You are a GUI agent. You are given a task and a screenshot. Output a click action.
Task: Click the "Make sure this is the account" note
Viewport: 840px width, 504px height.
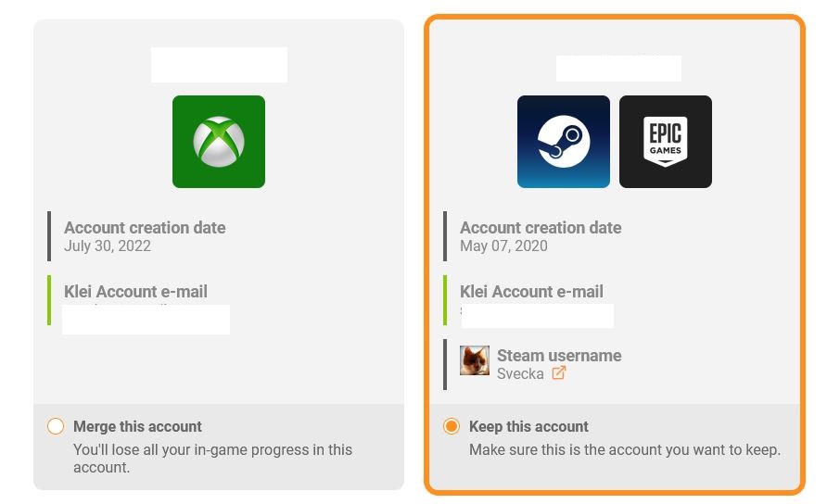[x=624, y=450]
